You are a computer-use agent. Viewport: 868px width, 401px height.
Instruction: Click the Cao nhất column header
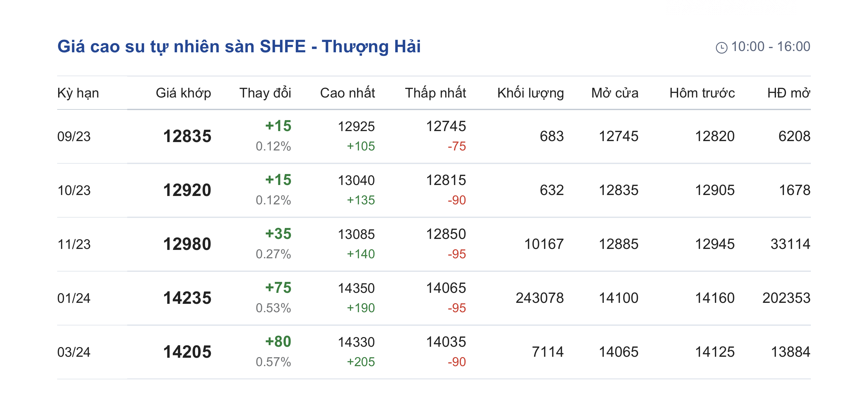pyautogui.click(x=347, y=93)
